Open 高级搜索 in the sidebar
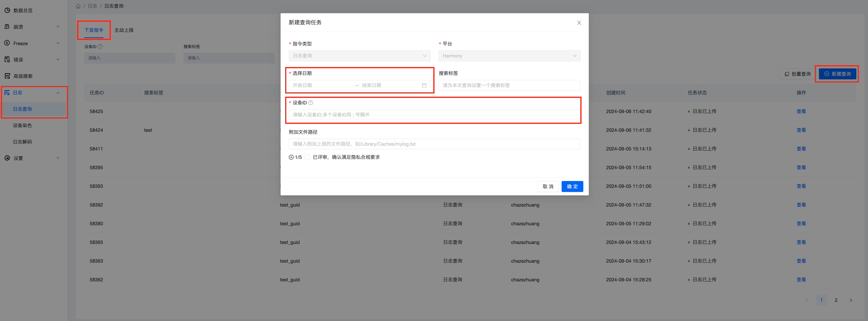The width and height of the screenshot is (868, 321). pyautogui.click(x=23, y=76)
